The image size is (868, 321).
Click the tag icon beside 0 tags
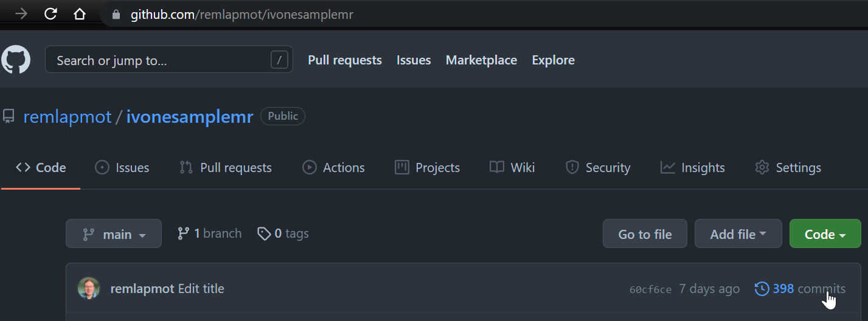pyautogui.click(x=264, y=233)
